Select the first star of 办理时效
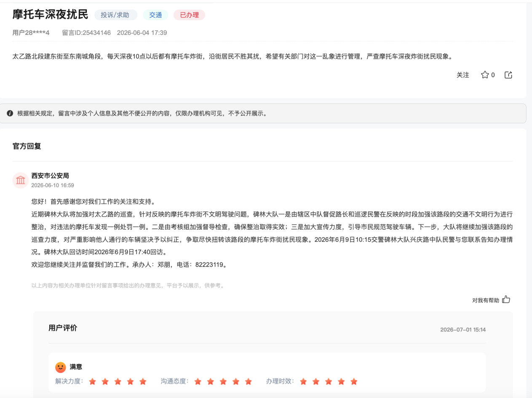This screenshot has height=398, width=532. [x=303, y=382]
